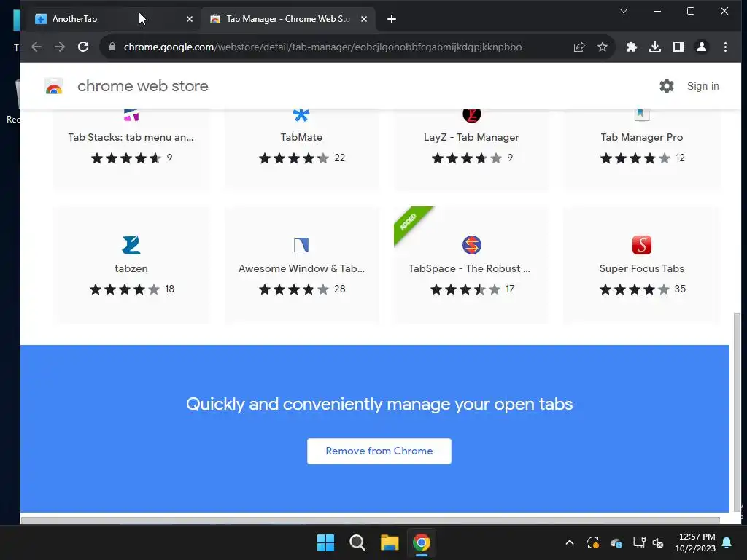Open the TabMate asterisk icon
Viewport: 747px width, 560px height.
pos(301,114)
